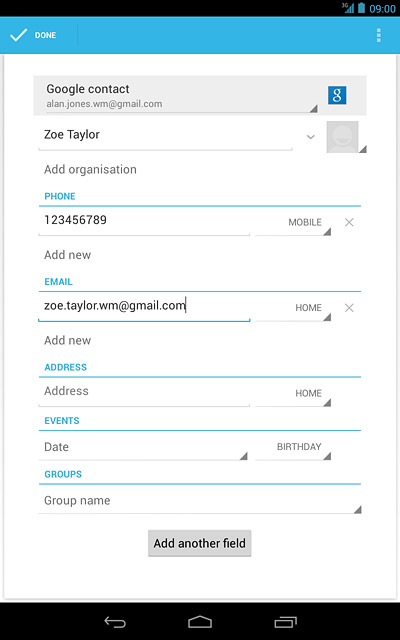Open the three-dot overflow menu
Image resolution: width=400 pixels, height=640 pixels.
tap(379, 35)
